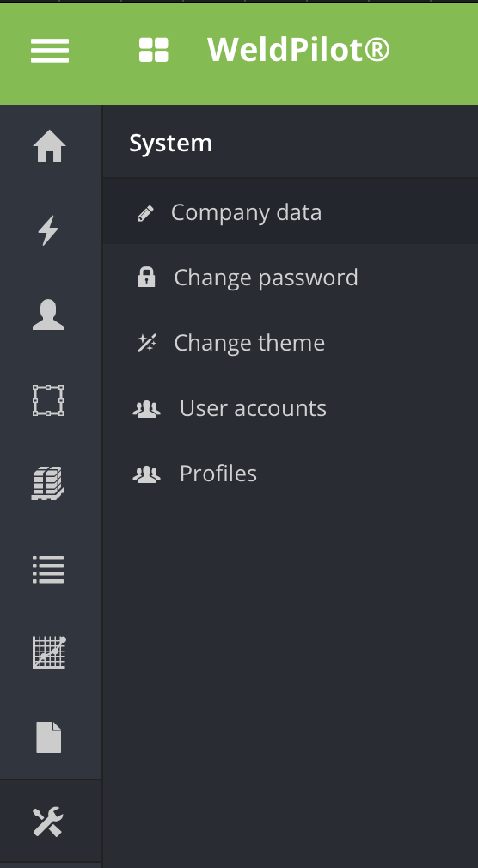Open the pallet stack sidebar icon

point(47,484)
